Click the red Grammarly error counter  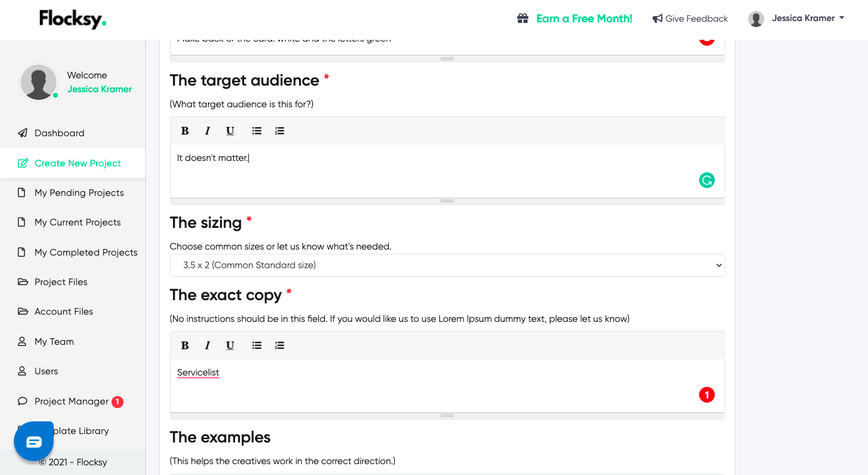pos(706,395)
